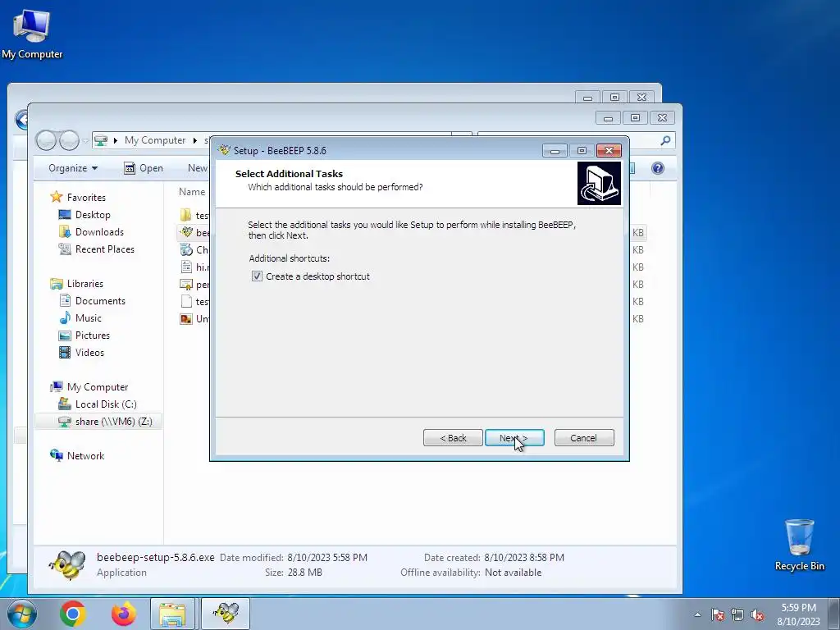Open the Windows Start menu
840x630 pixels.
[x=21, y=614]
